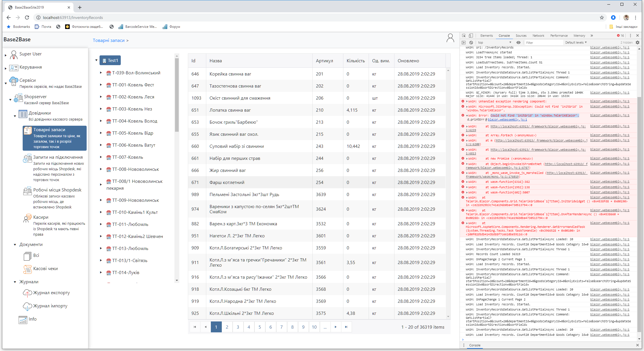Collapse the Test1 tree node
644x351 pixels.
[96, 60]
